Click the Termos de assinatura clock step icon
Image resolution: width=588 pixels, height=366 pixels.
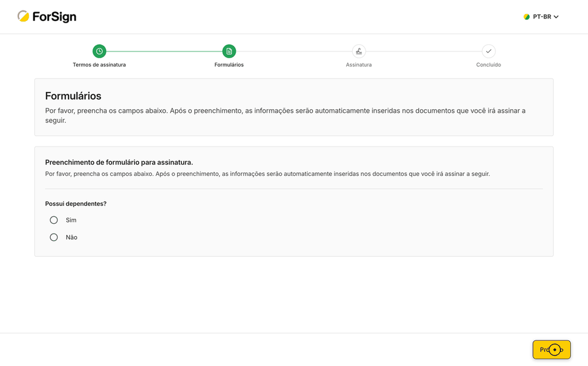pos(99,51)
